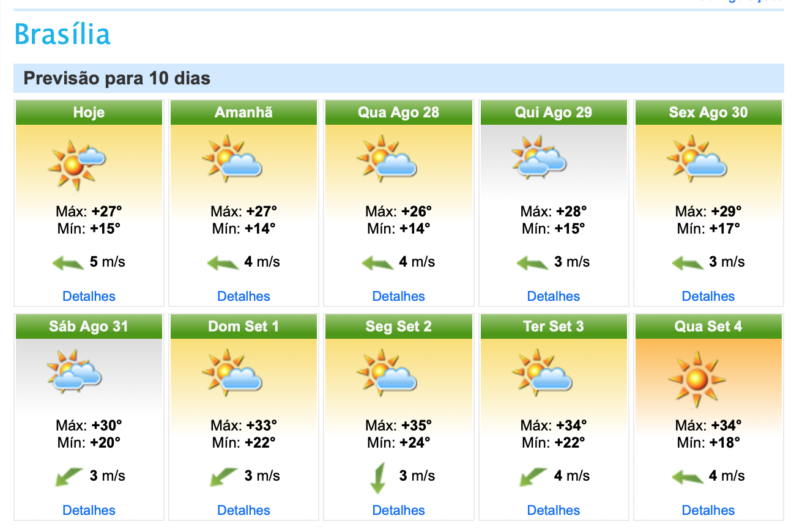The width and height of the screenshot is (794, 532).
Task: Click the Brasília city title
Action: [62, 34]
